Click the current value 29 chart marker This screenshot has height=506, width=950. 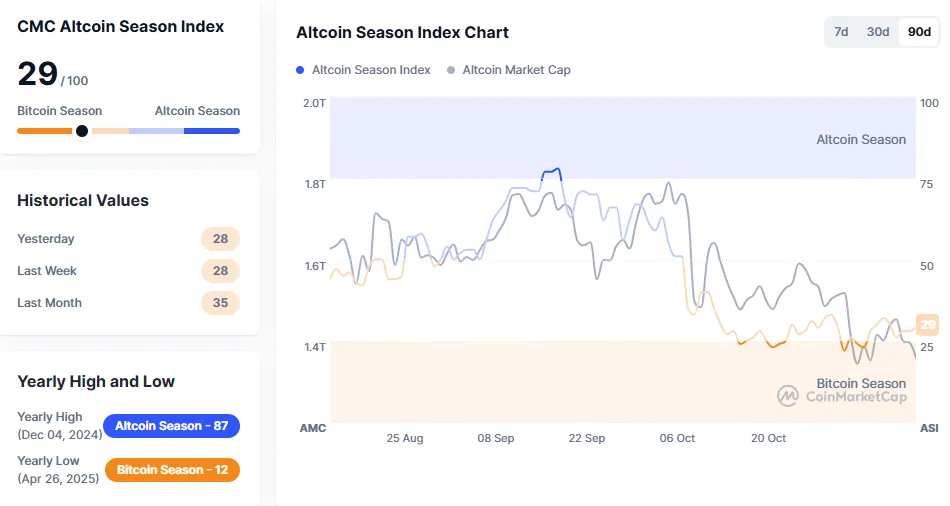(x=928, y=324)
